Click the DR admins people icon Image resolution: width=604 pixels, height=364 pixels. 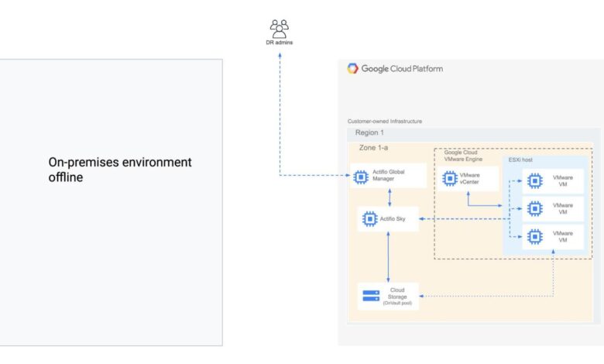(280, 29)
